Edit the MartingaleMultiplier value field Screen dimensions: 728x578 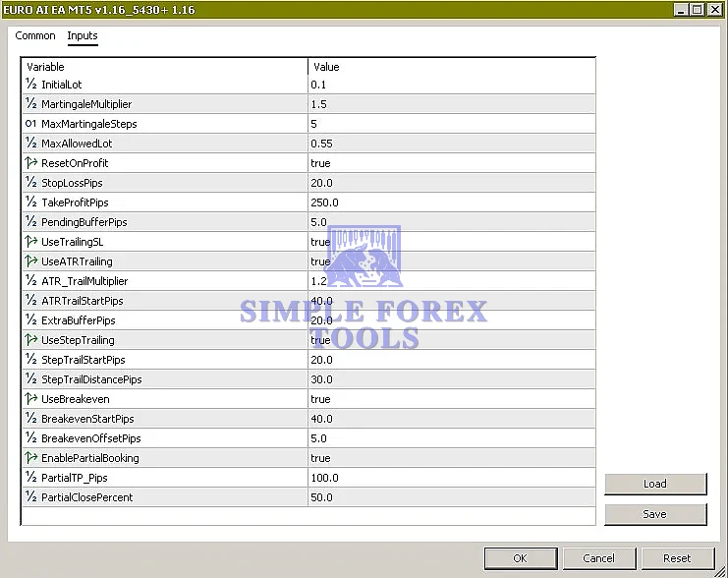coord(451,104)
